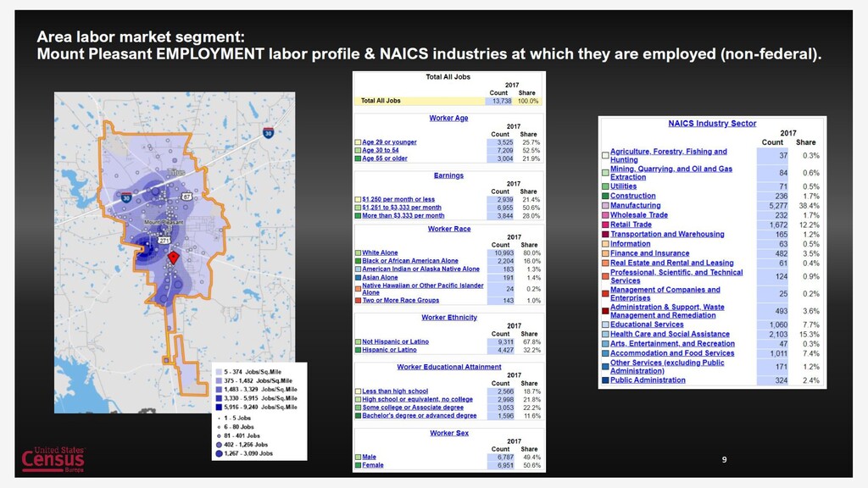Click the Age 29 or younger link
The height and width of the screenshot is (488, 868).
point(389,142)
